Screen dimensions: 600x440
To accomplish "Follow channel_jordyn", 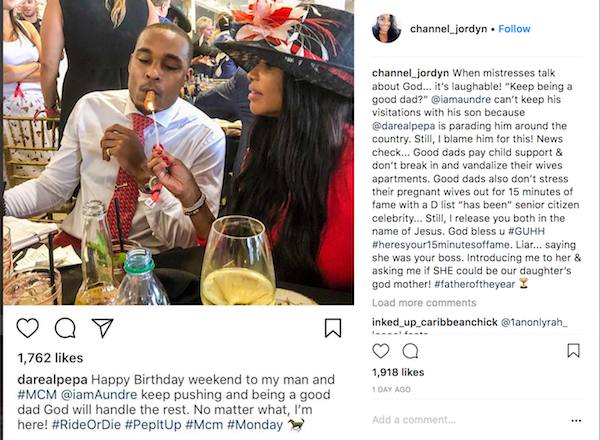I will 514,29.
